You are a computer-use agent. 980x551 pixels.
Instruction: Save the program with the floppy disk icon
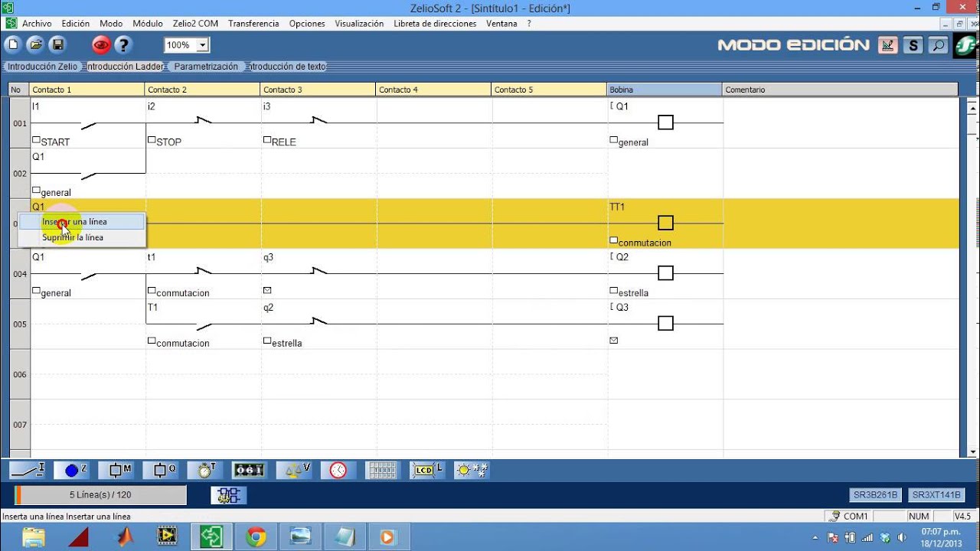tap(57, 45)
